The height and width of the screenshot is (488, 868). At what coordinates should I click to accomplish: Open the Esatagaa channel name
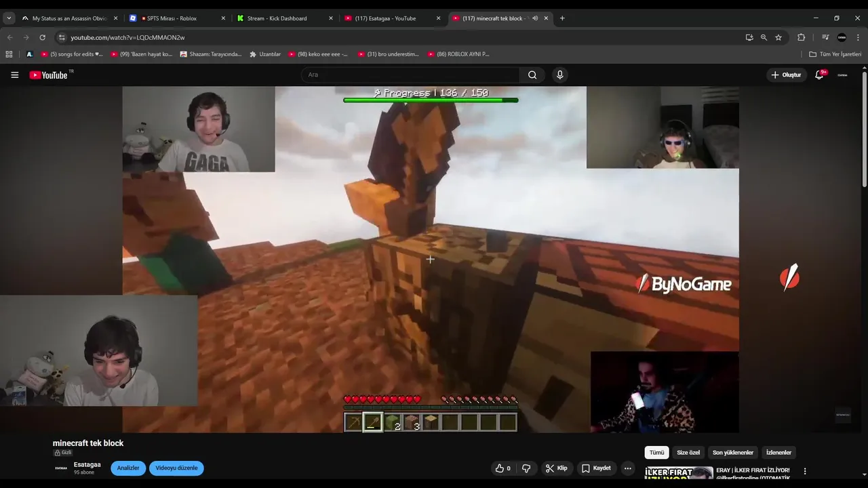point(87,465)
